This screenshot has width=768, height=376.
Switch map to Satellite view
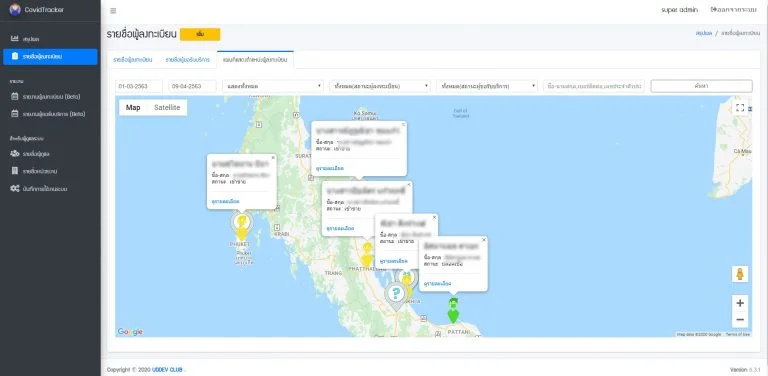point(167,108)
